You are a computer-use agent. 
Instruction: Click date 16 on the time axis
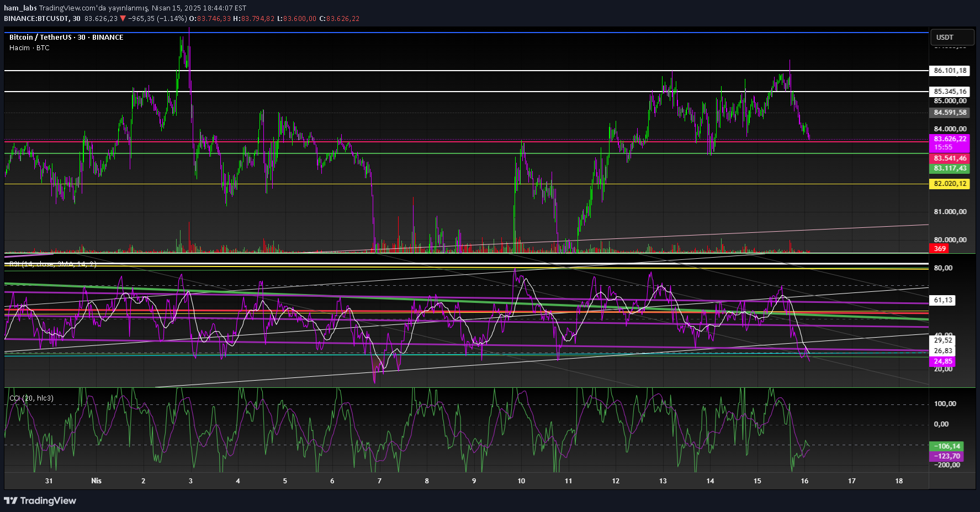pyautogui.click(x=804, y=481)
